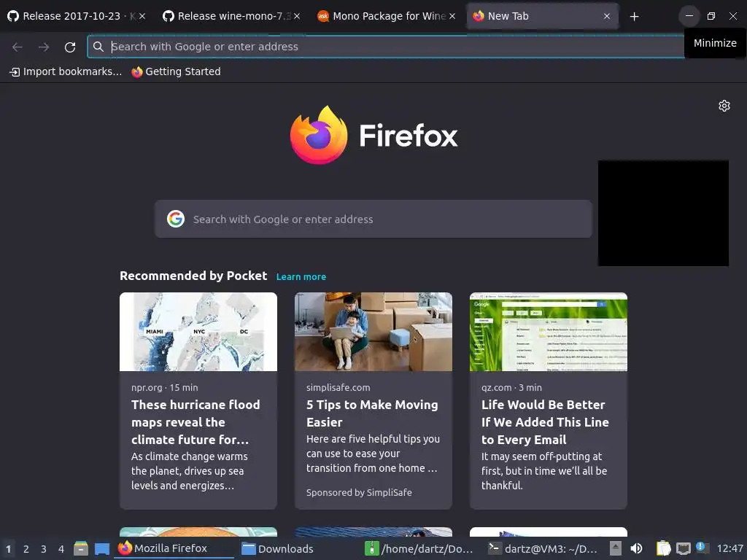Switch to the dartz@VM3 terminal window
Image resolution: width=747 pixels, height=560 pixels.
point(545,548)
